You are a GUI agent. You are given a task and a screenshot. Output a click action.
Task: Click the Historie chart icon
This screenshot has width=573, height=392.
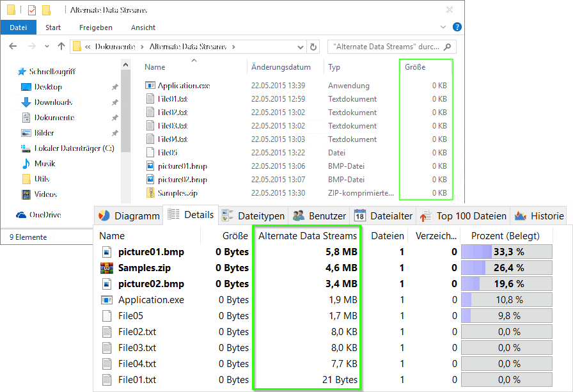(522, 216)
